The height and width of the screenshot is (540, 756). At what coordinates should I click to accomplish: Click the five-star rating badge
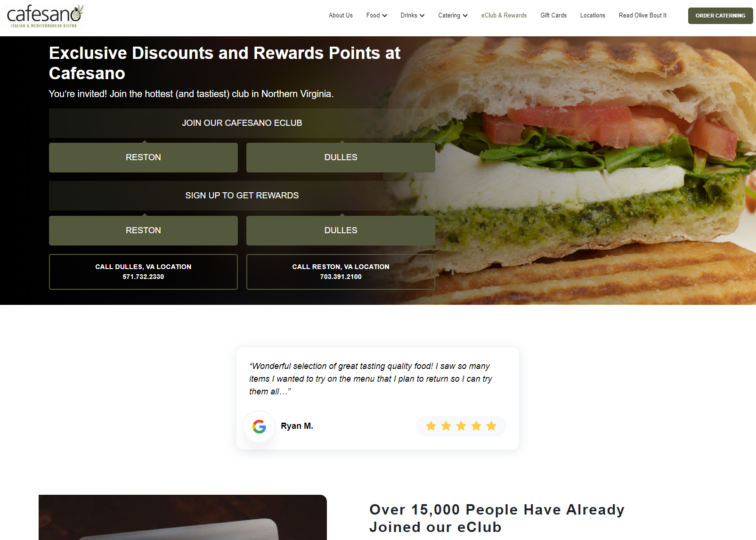461,426
